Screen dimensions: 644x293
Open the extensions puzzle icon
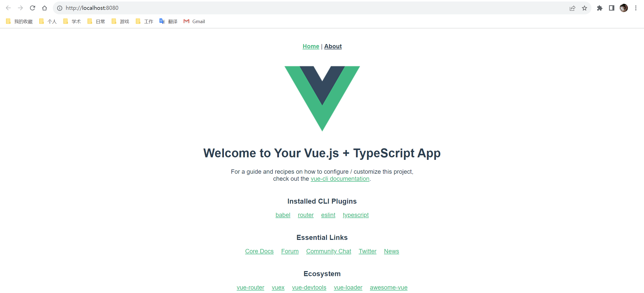point(599,8)
